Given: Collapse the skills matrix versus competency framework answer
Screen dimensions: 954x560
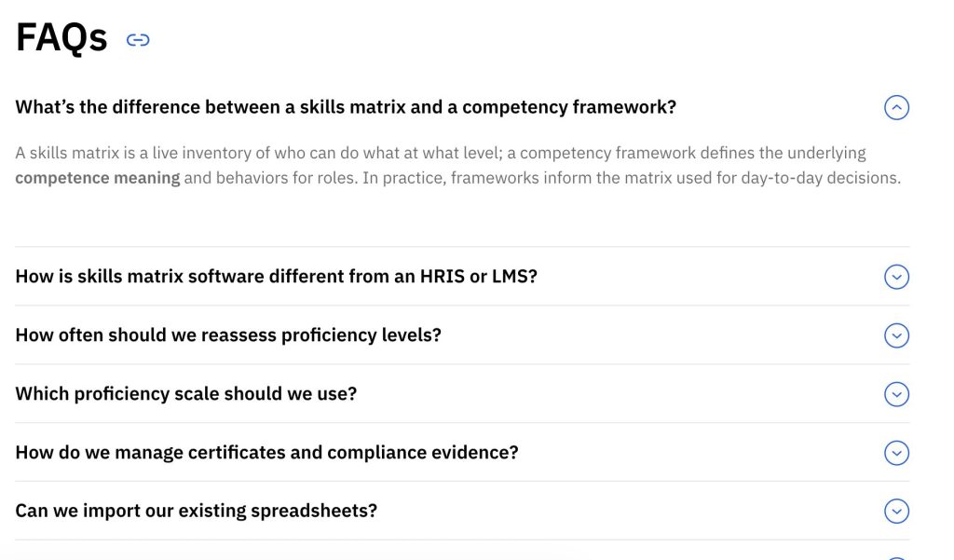Looking at the screenshot, I should pos(896,107).
